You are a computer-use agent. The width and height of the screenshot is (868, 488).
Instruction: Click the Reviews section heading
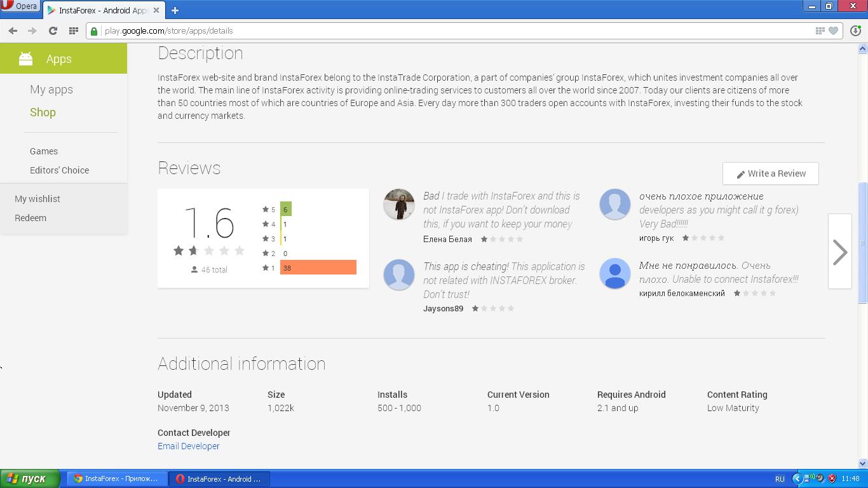189,168
